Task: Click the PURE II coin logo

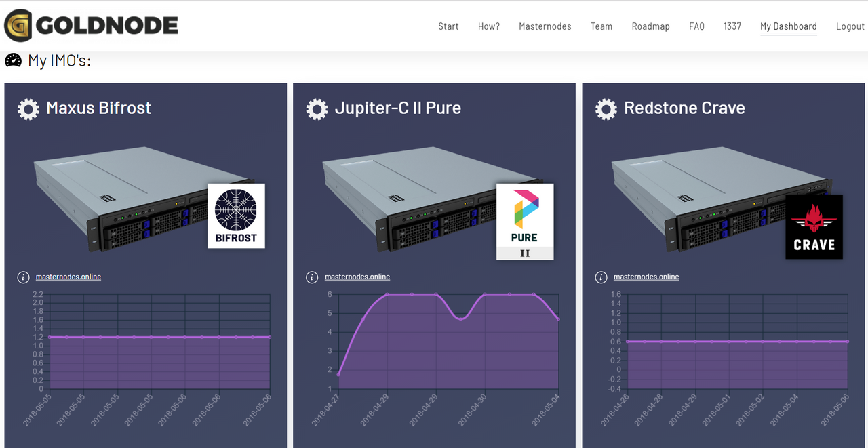Action: pyautogui.click(x=525, y=222)
